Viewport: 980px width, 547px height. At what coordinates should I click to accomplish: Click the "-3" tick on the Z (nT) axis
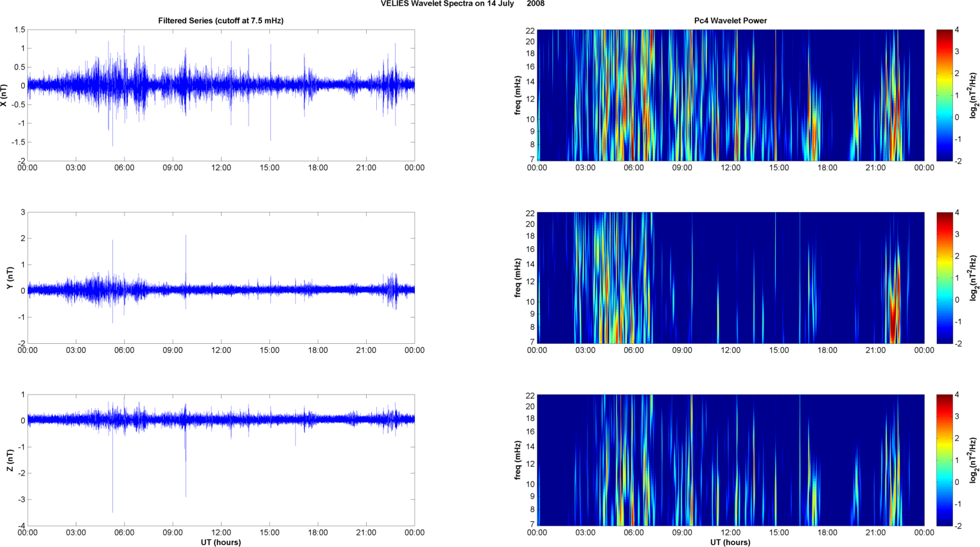pos(21,499)
